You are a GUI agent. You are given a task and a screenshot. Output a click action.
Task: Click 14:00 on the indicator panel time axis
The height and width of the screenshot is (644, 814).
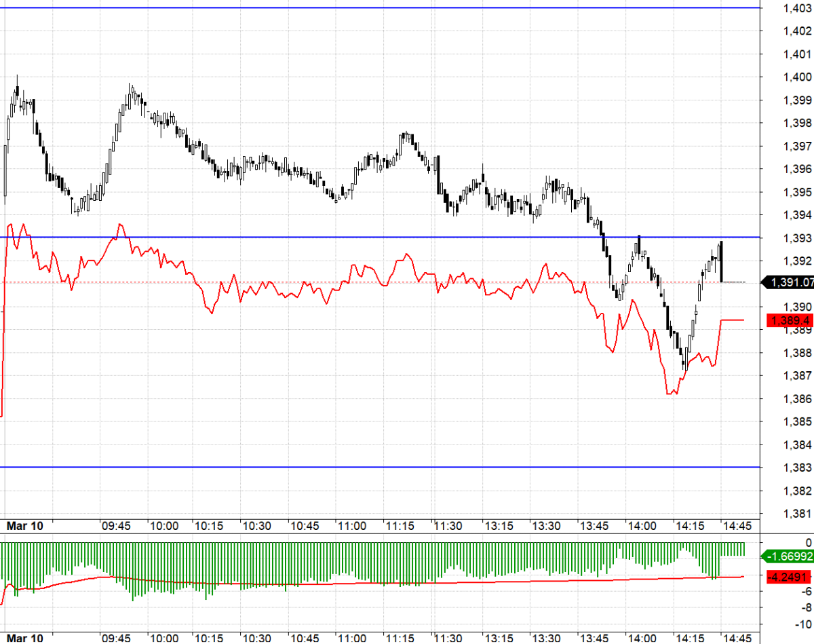pos(642,638)
